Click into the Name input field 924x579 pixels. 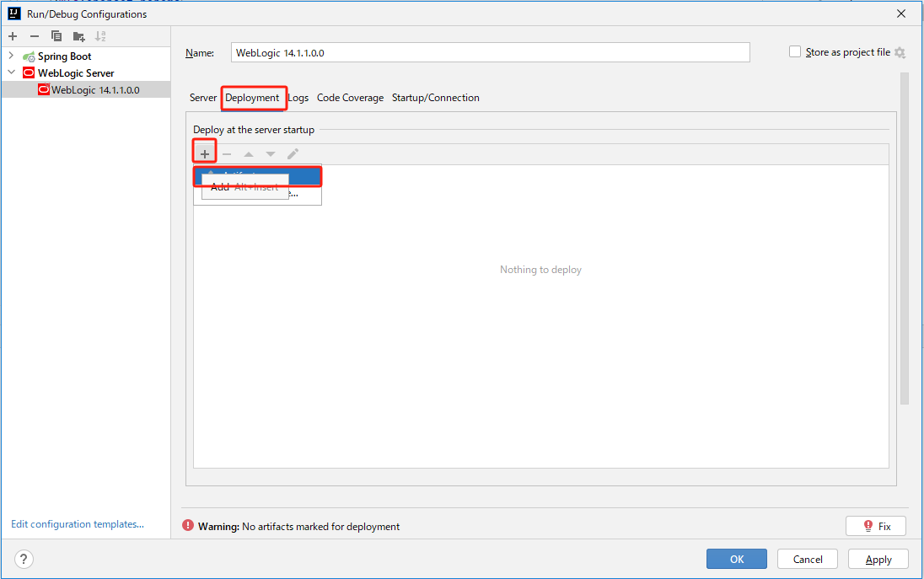pyautogui.click(x=491, y=52)
